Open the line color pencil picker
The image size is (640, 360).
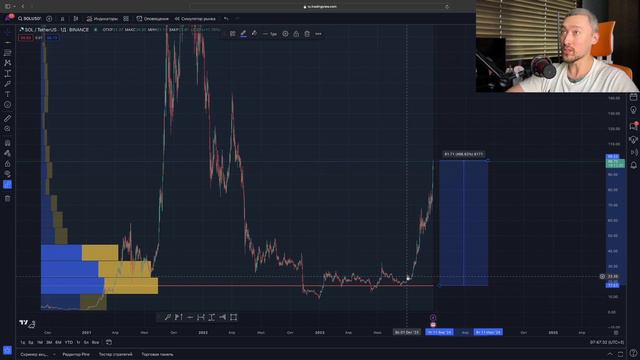coord(243,34)
